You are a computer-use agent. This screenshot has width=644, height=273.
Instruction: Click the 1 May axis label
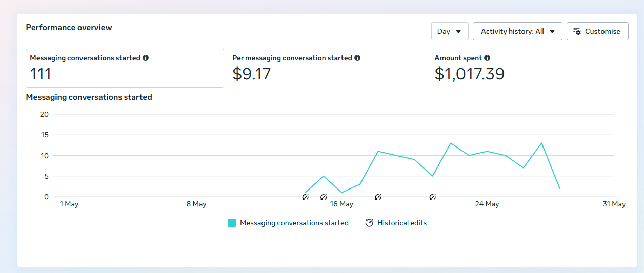(69, 204)
